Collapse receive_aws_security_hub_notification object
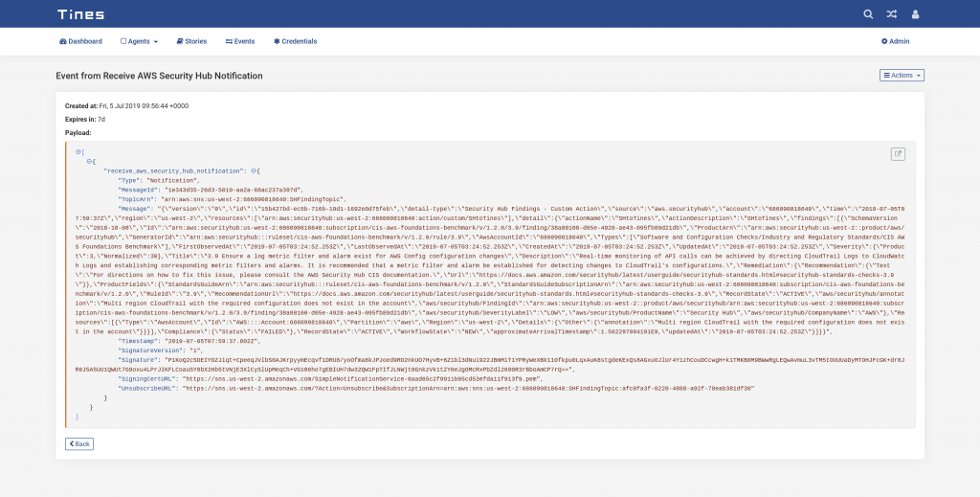 [x=254, y=170]
